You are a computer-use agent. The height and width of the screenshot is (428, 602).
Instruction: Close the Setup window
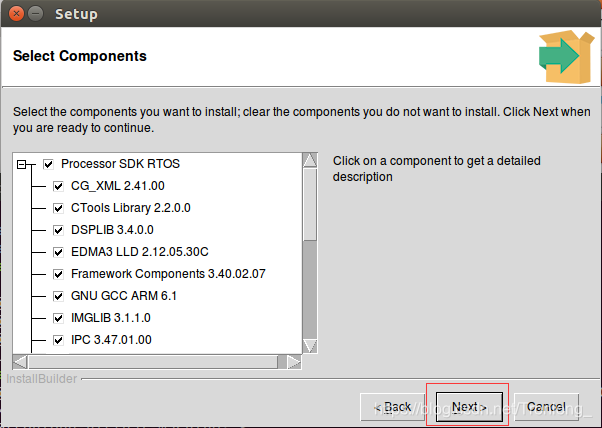16,14
